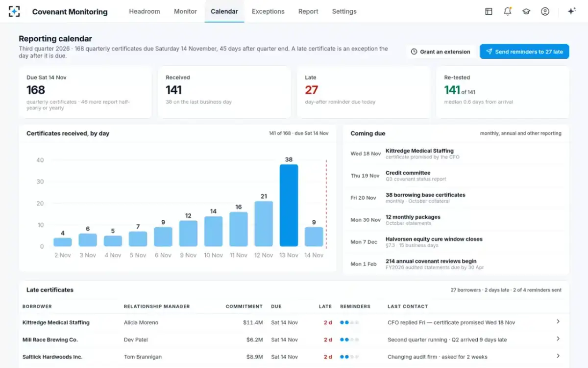Open the user account profile icon
Viewport: 588px width, 368px height.
[545, 11]
